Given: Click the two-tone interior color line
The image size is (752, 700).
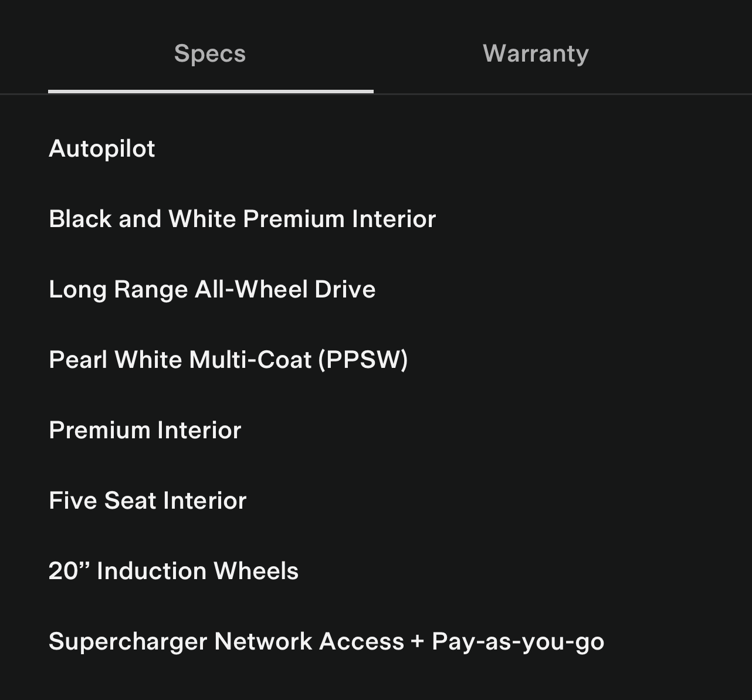Looking at the screenshot, I should (242, 219).
